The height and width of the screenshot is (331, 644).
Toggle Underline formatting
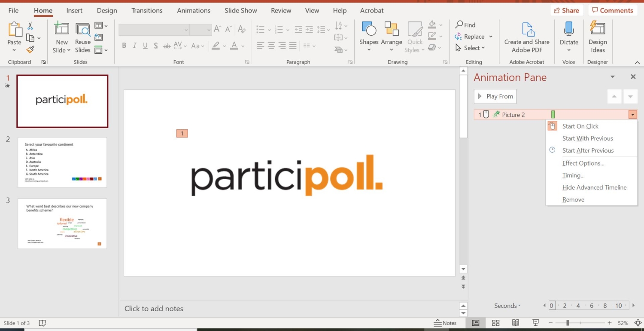click(145, 46)
